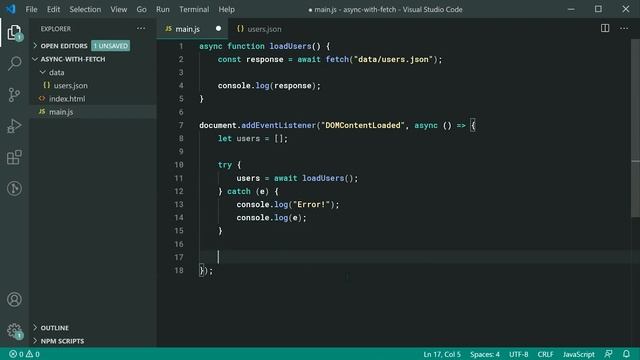Click the Split Editor Right icon
Viewport: 640px width, 360px height.
[x=605, y=28]
